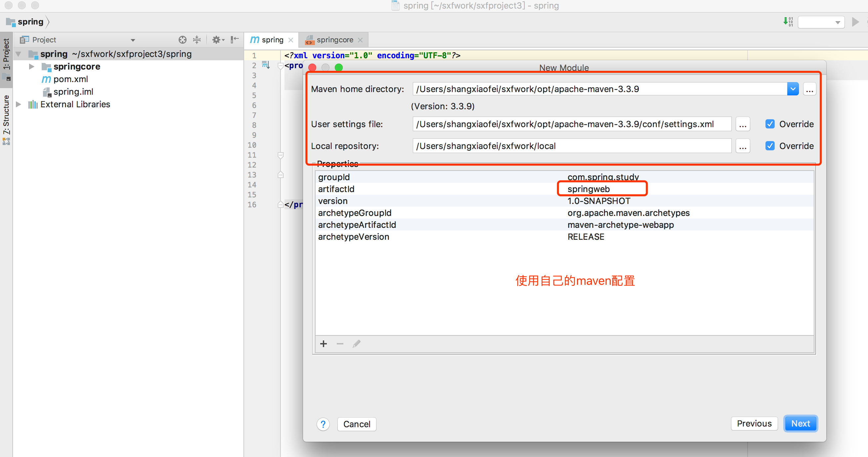This screenshot has height=457, width=868.
Task: Click the Make Project build icon
Action: click(x=788, y=22)
